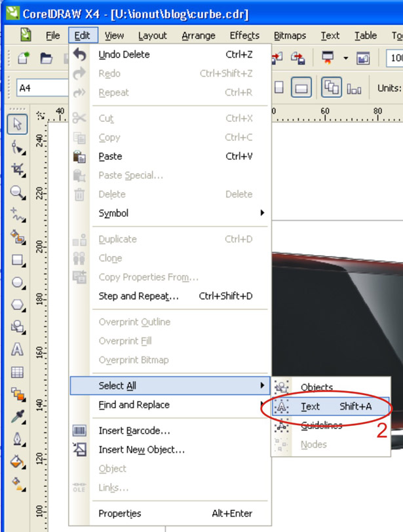
Task: Select the Eyedropper tool
Action: pyautogui.click(x=17, y=417)
